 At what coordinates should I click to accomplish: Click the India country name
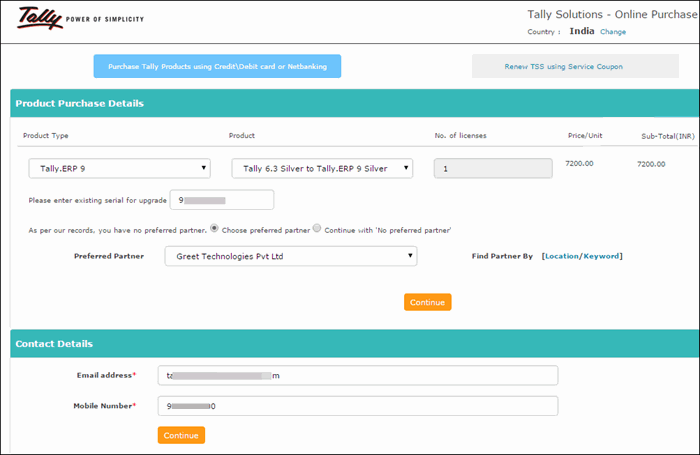[582, 31]
